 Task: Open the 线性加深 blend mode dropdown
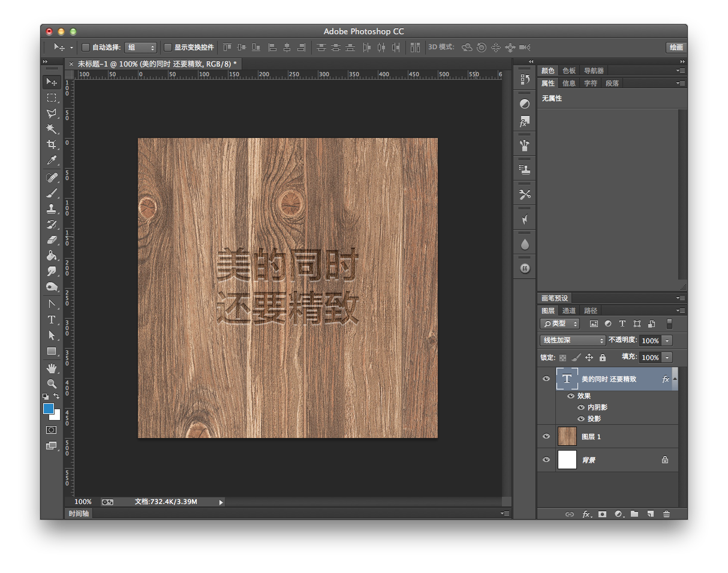tap(571, 340)
